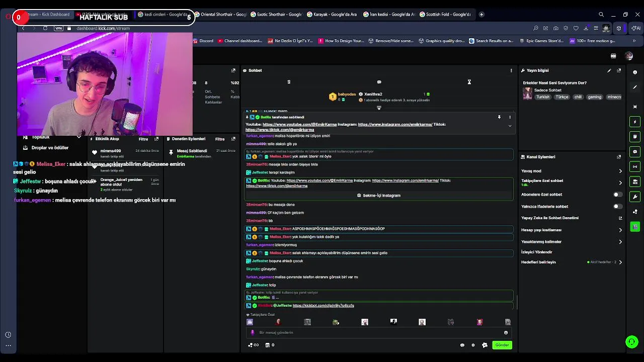Viewport: 644px width, 362px height.
Task: Open the YouTube @EmiirKarma link in pinned message
Action: [299, 124]
